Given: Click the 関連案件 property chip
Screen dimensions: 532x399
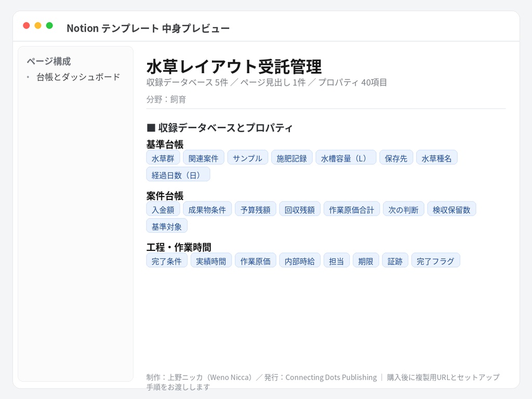Looking at the screenshot, I should pos(204,158).
